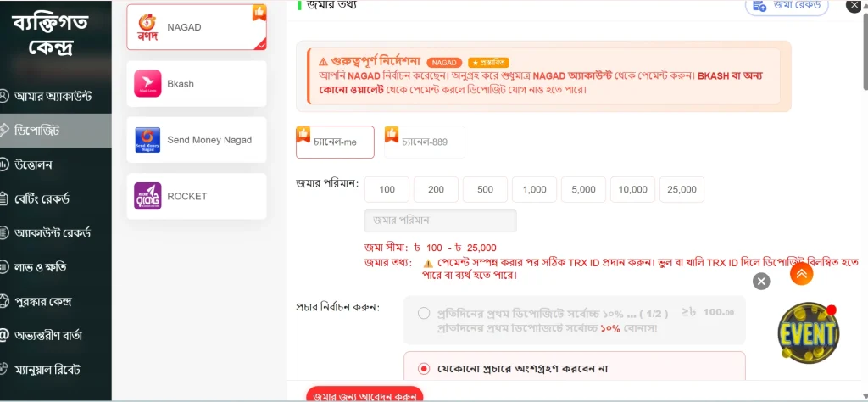The image size is (868, 402).
Task: Close the deposit dialog with top X
Action: pos(854,6)
